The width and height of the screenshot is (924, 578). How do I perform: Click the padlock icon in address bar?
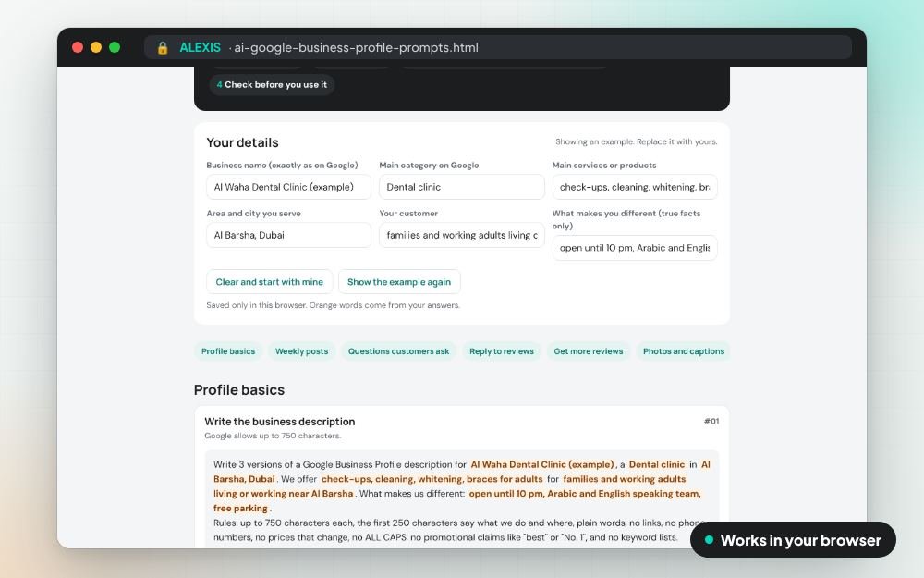(163, 48)
